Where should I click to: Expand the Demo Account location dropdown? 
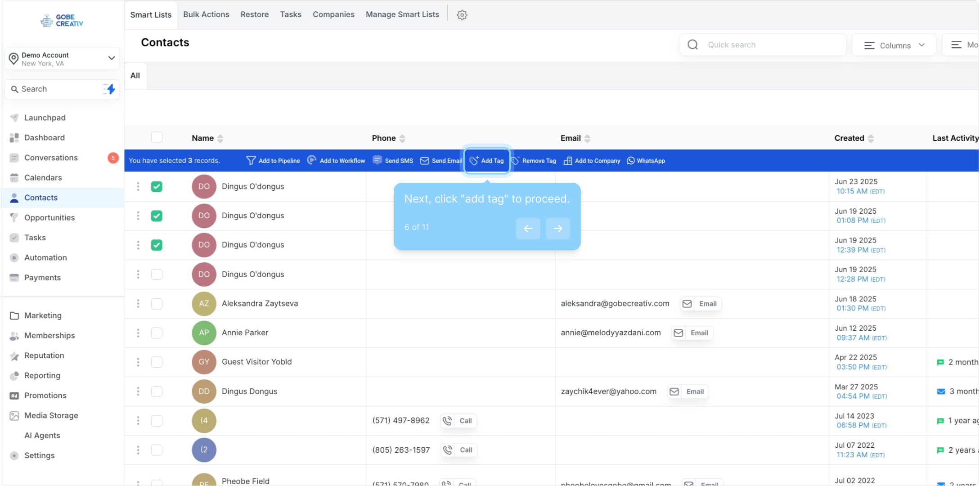pyautogui.click(x=111, y=58)
